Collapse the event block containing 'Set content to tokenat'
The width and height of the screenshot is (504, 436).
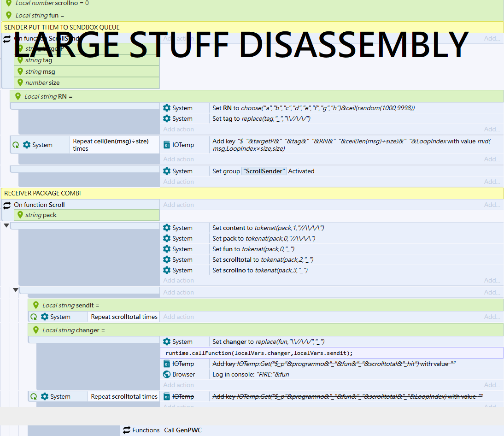[6, 225]
